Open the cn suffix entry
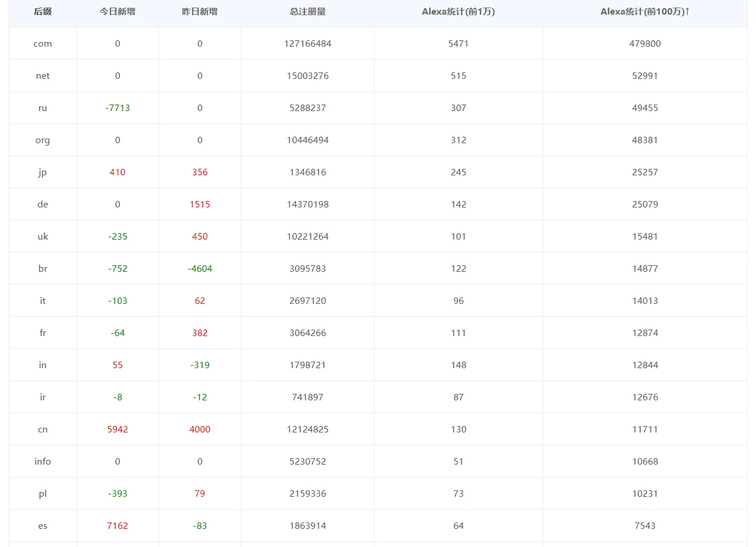 (x=43, y=430)
